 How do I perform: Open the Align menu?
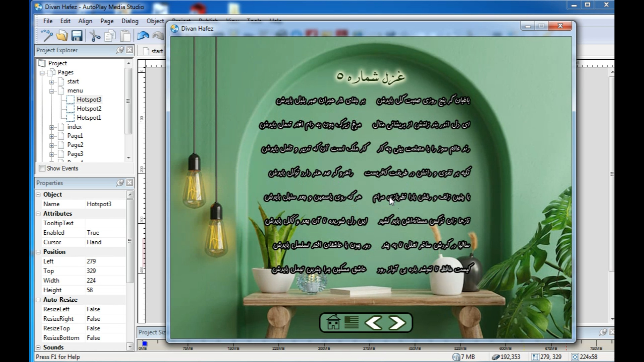coord(85,21)
